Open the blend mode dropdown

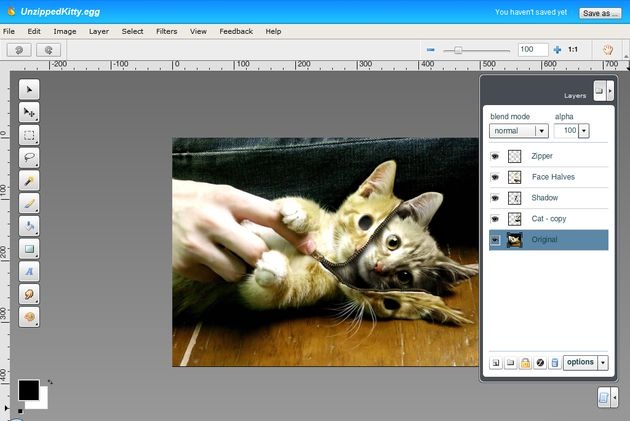519,131
